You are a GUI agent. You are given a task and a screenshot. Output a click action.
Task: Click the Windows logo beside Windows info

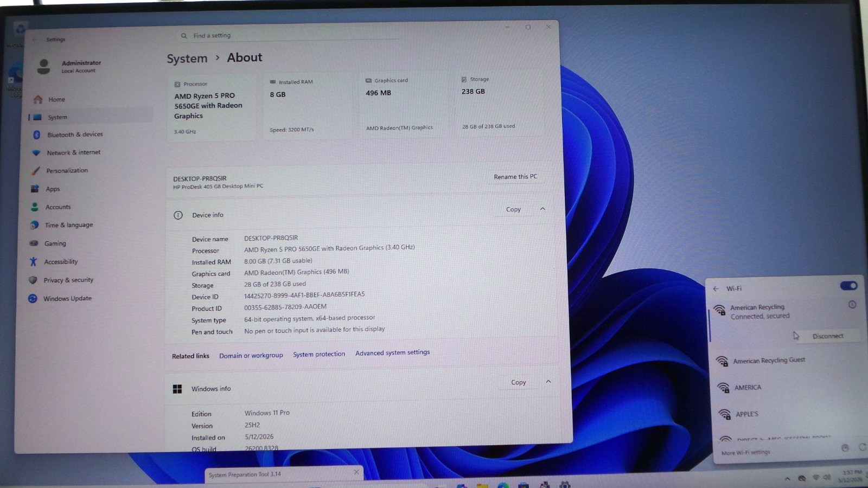pos(177,389)
